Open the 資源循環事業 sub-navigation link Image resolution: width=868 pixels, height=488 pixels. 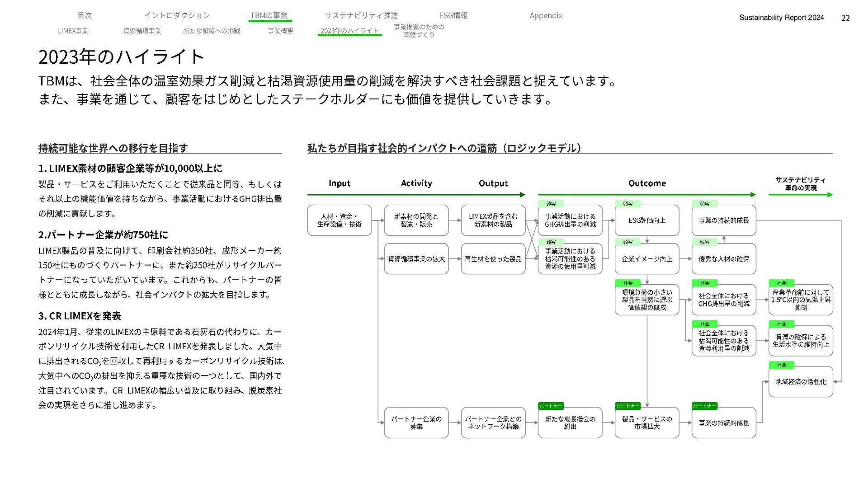tap(142, 31)
